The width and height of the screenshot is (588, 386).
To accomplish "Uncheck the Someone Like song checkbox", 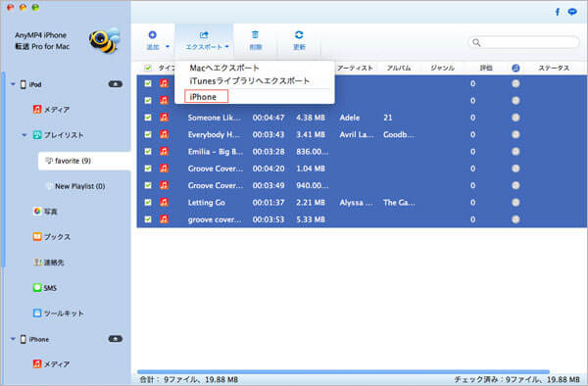I will [148, 118].
